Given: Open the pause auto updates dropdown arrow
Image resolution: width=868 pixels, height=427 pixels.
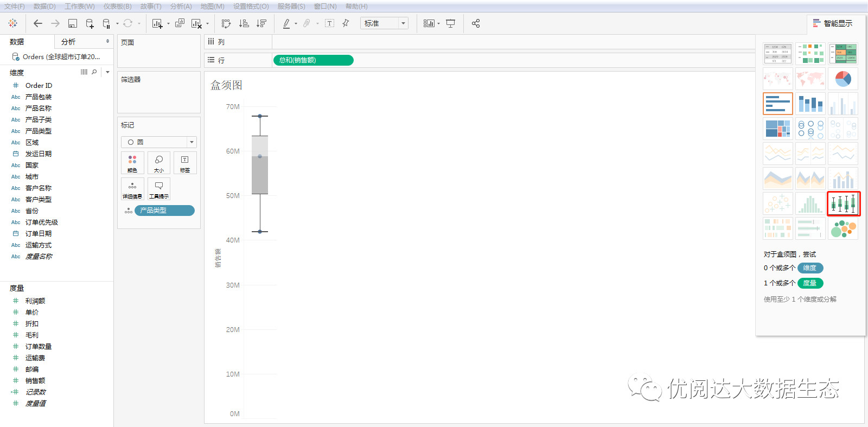Looking at the screenshot, I should pos(117,23).
